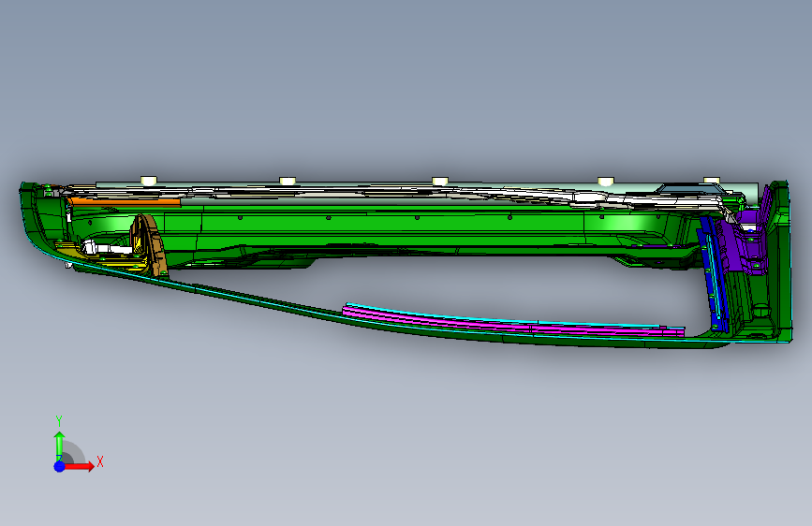Click the red 'X' axis label
This screenshot has height=526, width=812.
[x=100, y=461]
